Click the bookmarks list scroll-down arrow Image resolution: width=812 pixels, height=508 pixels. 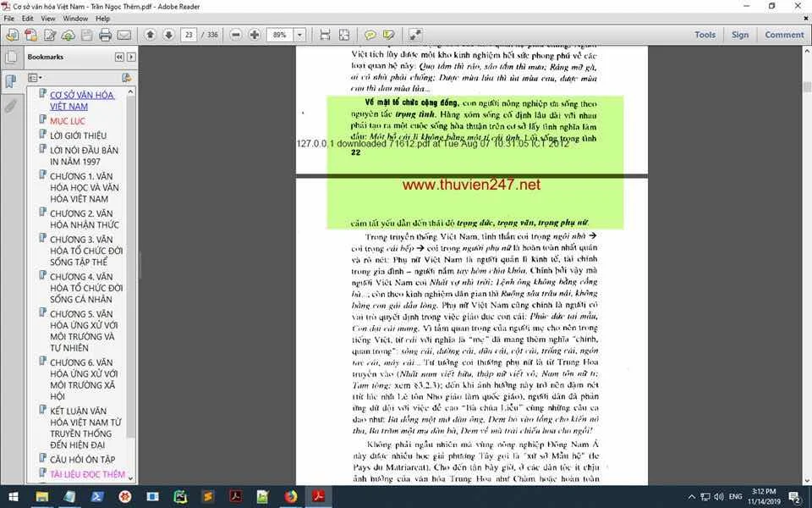(130, 478)
